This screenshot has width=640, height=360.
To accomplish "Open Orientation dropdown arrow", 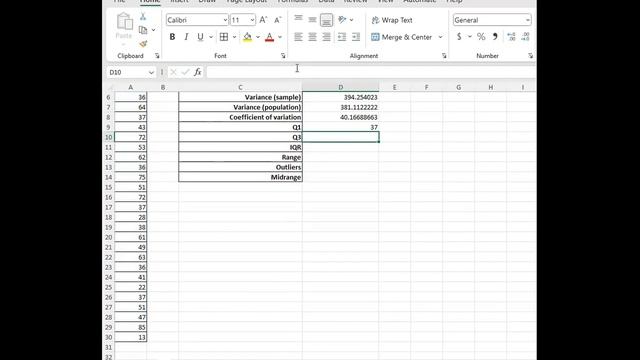I will pyautogui.click(x=351, y=20).
